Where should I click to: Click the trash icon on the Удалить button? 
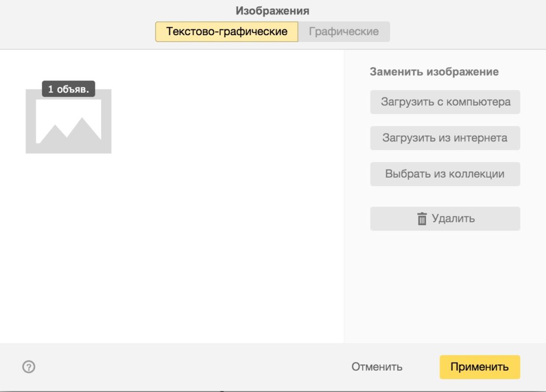coord(423,218)
